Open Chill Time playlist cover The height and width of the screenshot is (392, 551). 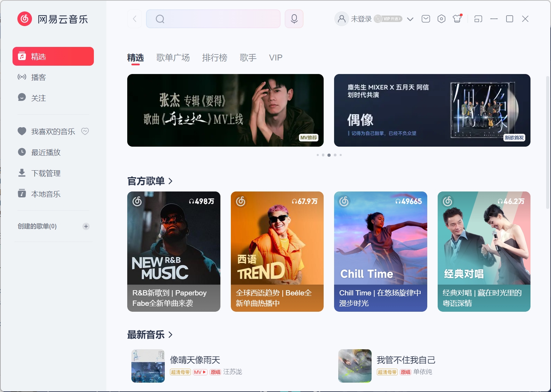click(x=381, y=238)
